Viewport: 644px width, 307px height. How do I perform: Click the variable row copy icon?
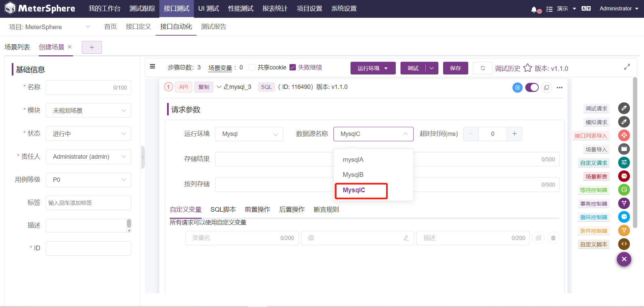tap(538, 238)
